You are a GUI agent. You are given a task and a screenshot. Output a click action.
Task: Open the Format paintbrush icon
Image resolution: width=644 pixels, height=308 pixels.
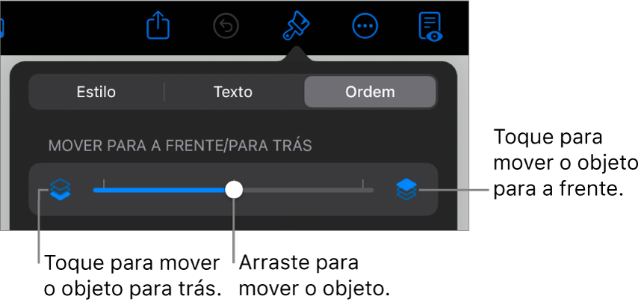pos(296,26)
